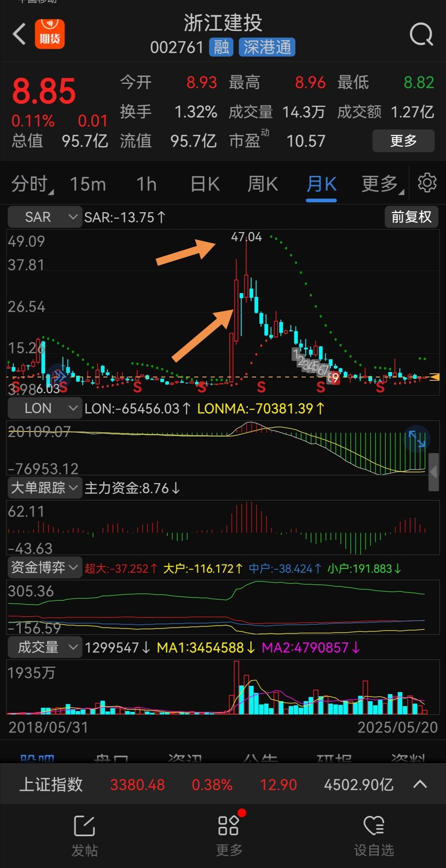The width and height of the screenshot is (446, 868).
Task: Tap the 最低 8.82 value
Action: 419,83
